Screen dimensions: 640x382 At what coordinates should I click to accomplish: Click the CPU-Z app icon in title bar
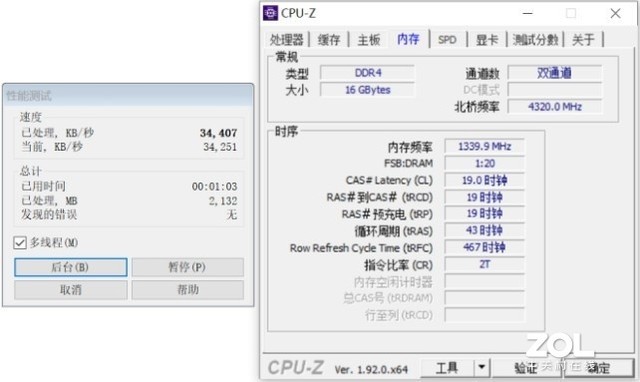click(x=270, y=13)
